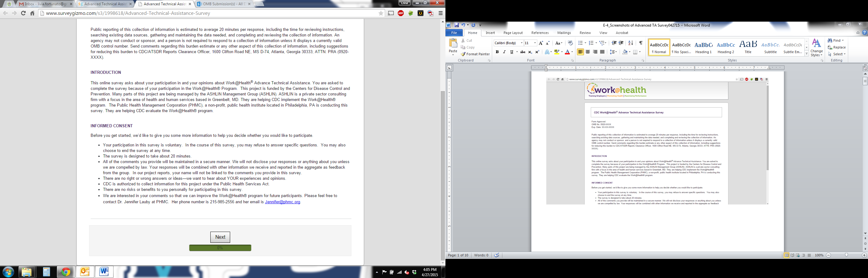Clear formatting with the eraser icon
868x278 pixels.
click(x=570, y=43)
